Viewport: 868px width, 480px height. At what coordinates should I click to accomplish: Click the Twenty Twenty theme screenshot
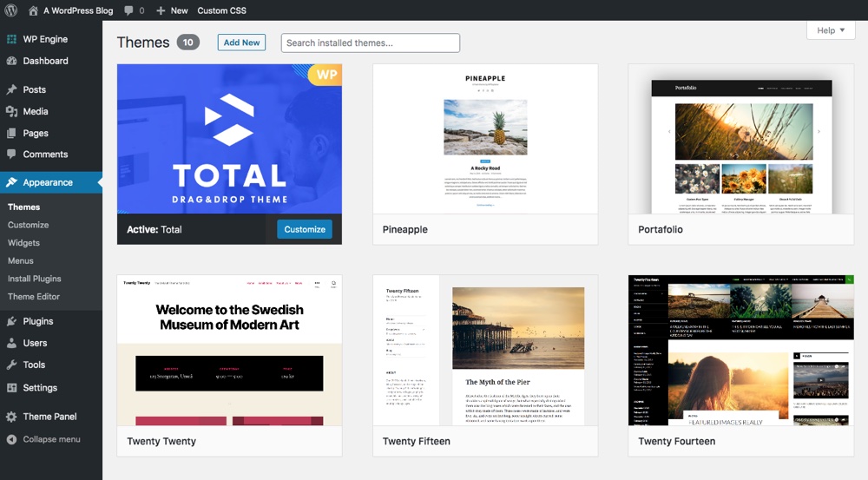[229, 351]
